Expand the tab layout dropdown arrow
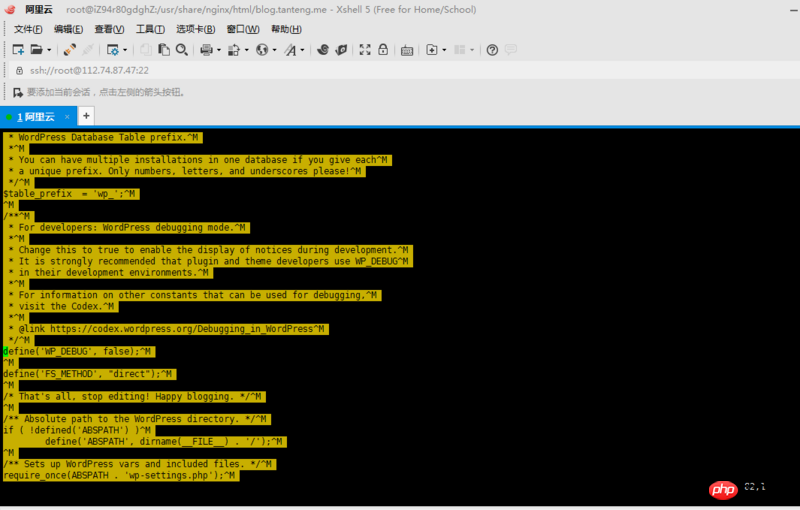 coord(472,50)
